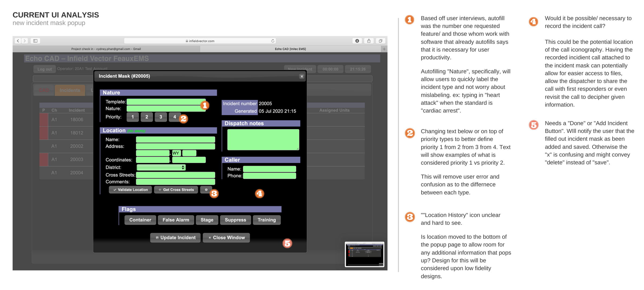Select priority 2 button
This screenshot has width=644, height=290.
coord(147,117)
